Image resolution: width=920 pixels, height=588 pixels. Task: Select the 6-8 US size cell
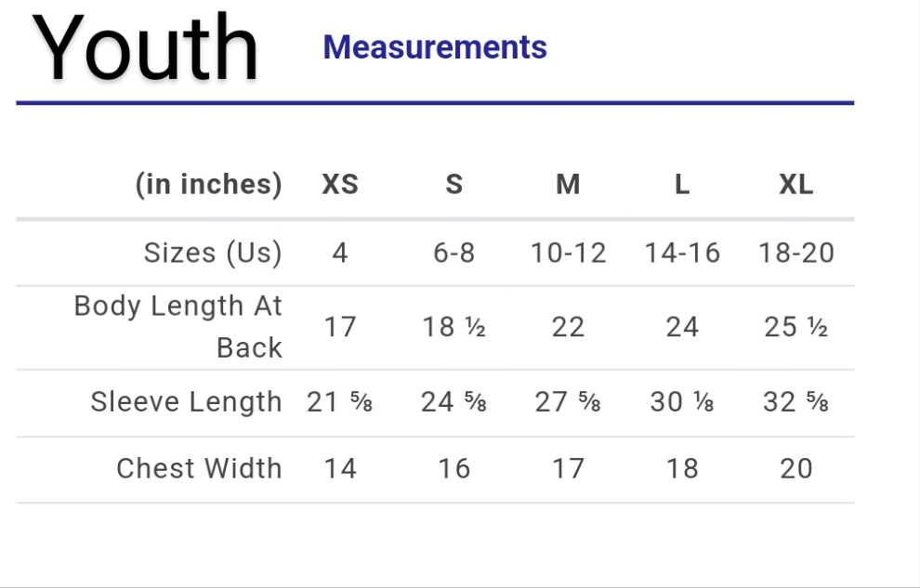[x=453, y=253]
